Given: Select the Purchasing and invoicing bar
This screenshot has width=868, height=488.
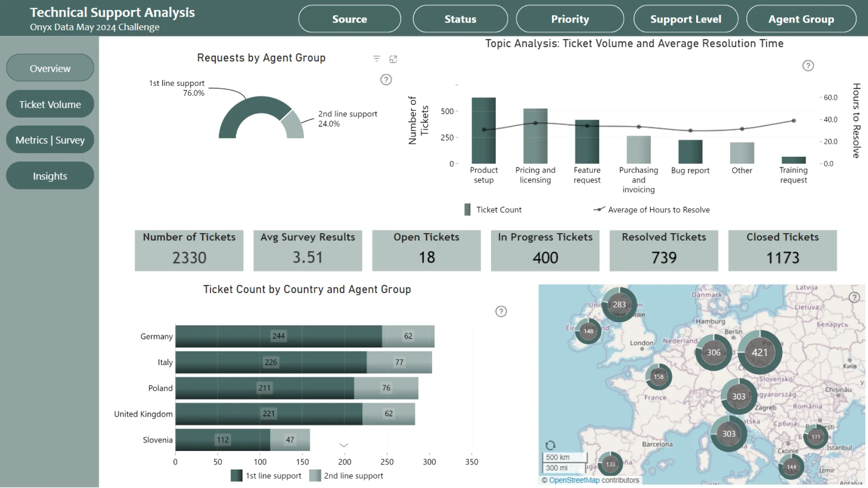Looking at the screenshot, I should tap(639, 150).
